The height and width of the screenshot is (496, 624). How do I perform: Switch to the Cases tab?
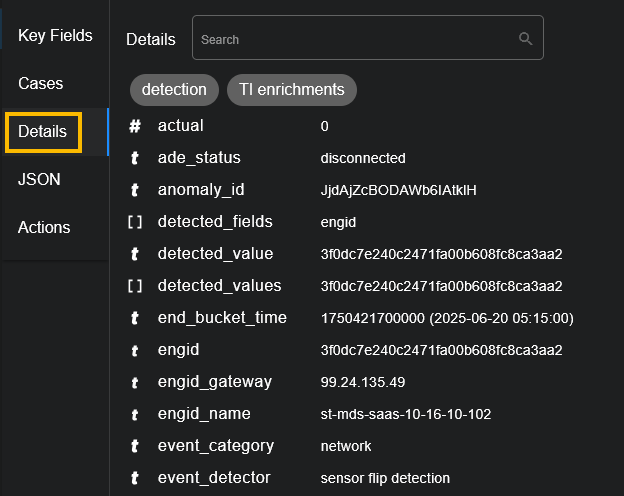click(x=40, y=84)
